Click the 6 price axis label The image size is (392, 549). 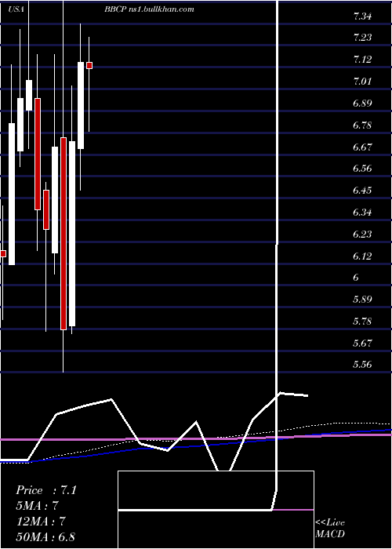point(356,278)
